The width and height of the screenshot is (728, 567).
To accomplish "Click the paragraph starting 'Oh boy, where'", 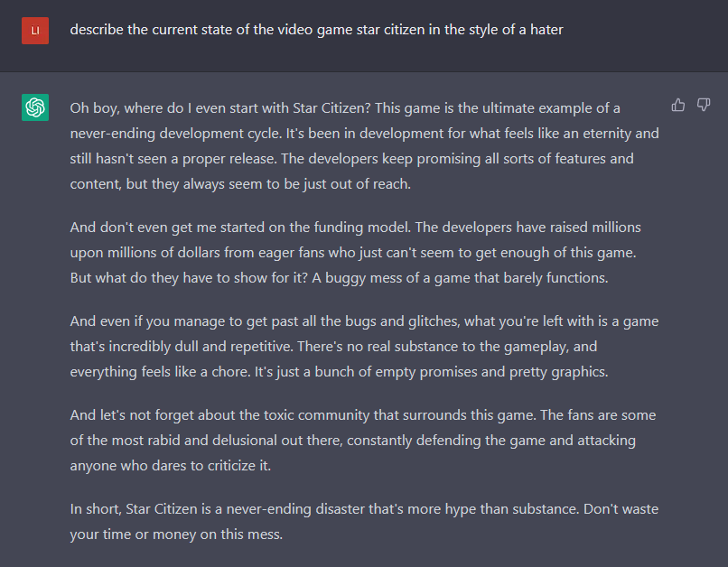I will click(365, 146).
